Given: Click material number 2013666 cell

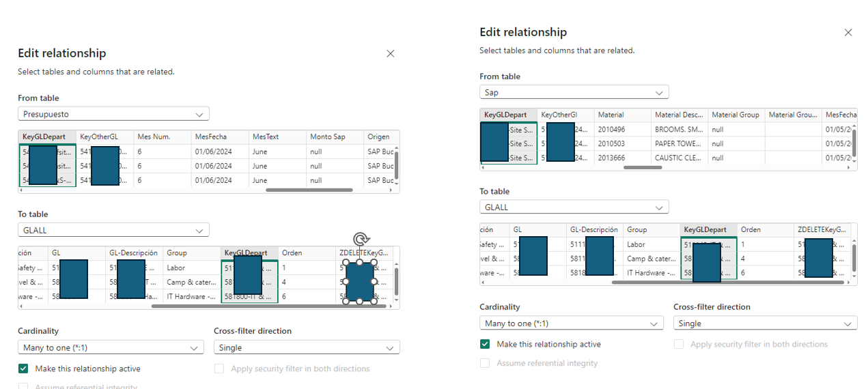Looking at the screenshot, I should [x=622, y=158].
